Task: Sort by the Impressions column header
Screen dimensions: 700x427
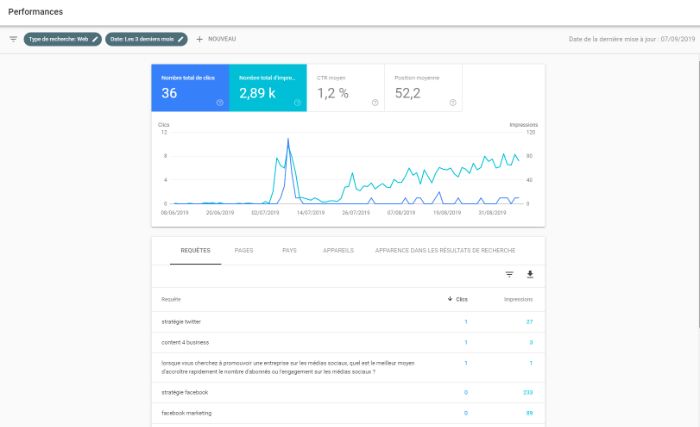Action: [518, 299]
